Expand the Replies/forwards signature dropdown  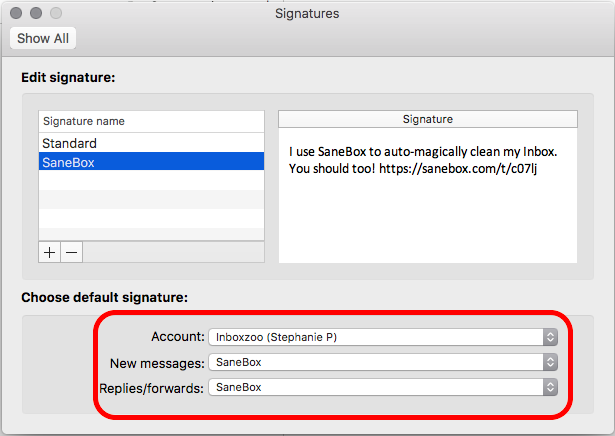coord(382,386)
